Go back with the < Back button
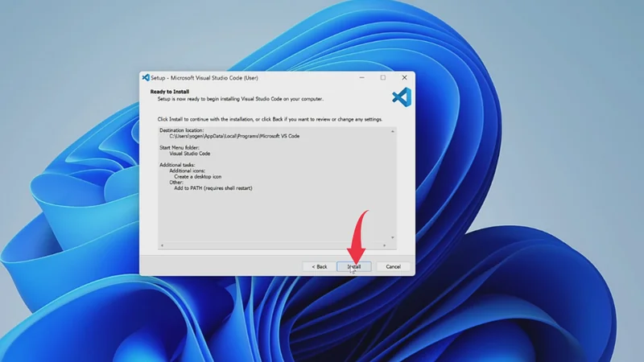This screenshot has height=362, width=644. pyautogui.click(x=319, y=266)
